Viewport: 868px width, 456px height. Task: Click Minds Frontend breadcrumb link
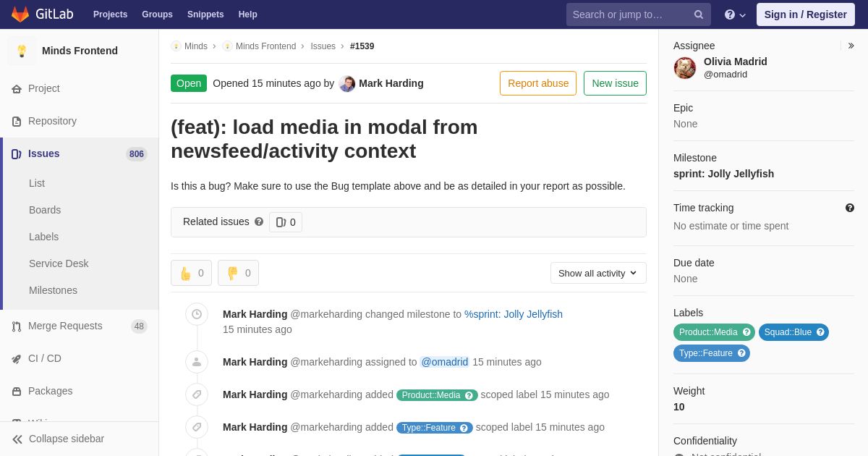coord(265,46)
